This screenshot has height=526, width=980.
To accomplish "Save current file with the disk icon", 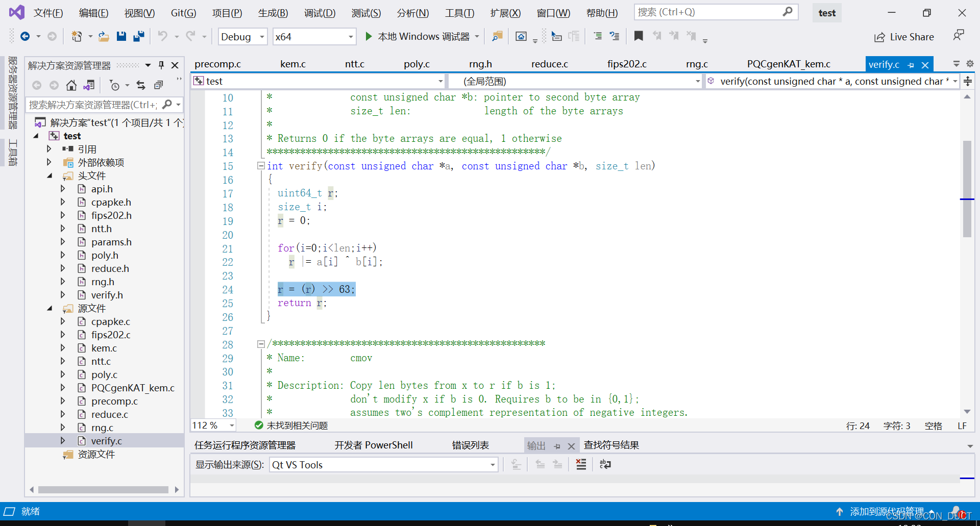I will tap(121, 36).
